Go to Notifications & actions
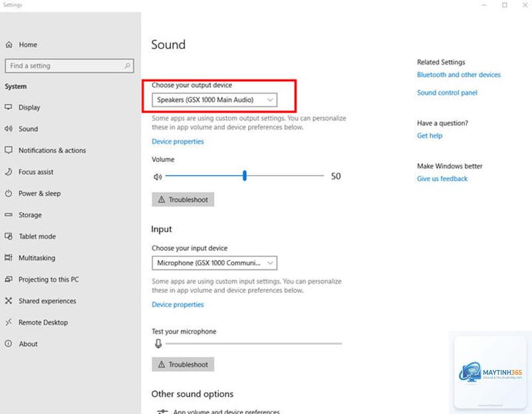Viewport: 532px width, 414px height. 52,150
